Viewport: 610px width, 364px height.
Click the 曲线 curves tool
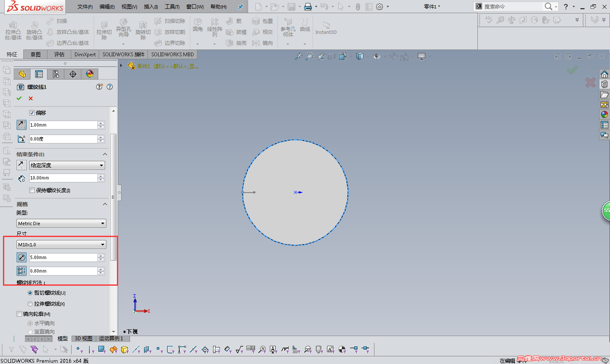click(x=305, y=25)
